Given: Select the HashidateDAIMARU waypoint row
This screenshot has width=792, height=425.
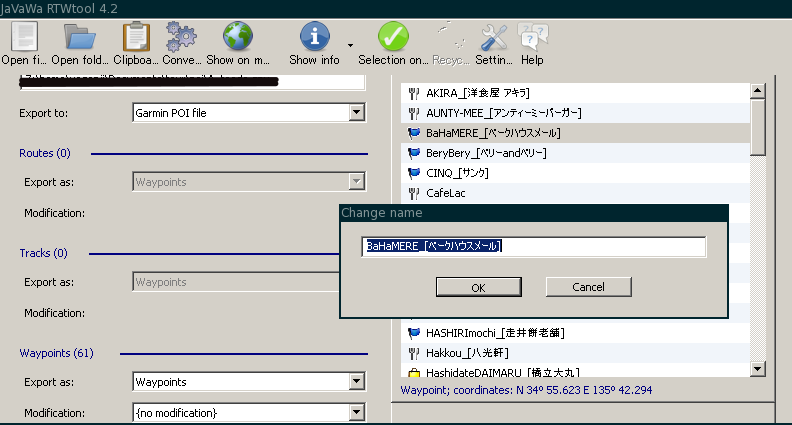Looking at the screenshot, I should (x=576, y=370).
